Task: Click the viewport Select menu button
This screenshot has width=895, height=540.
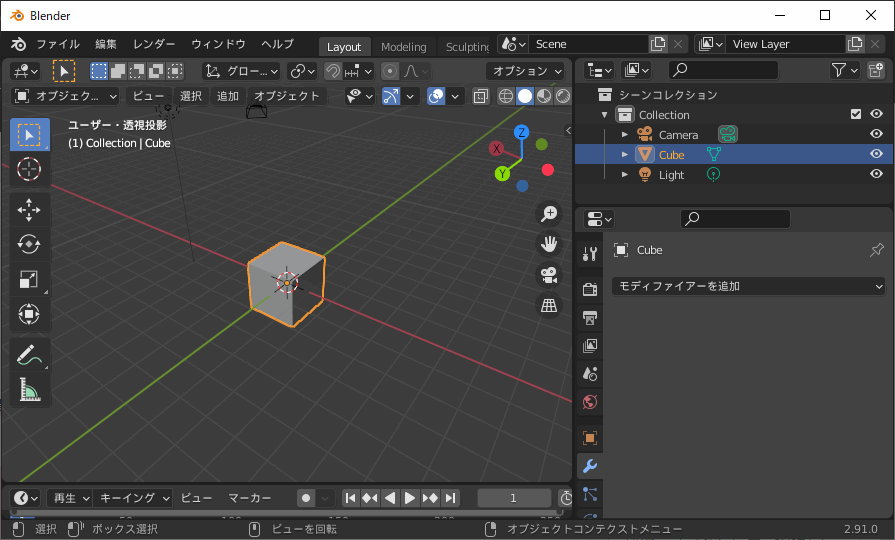Action: pyautogui.click(x=191, y=96)
